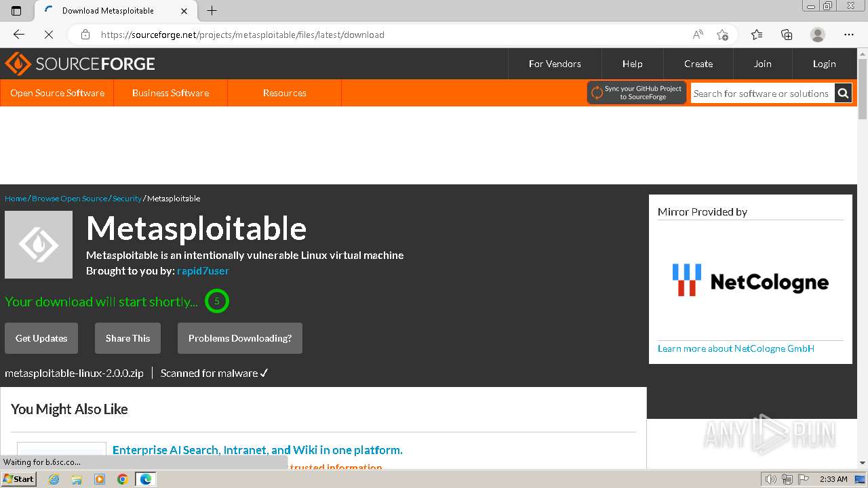Click the browser Back arrow

click(x=19, y=35)
